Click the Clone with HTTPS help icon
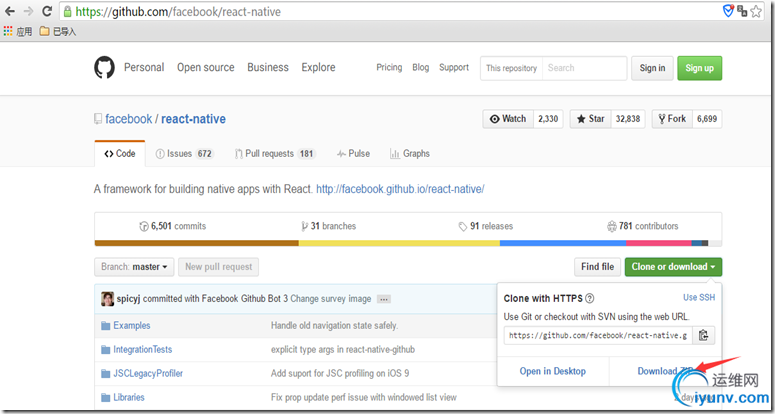Image resolution: width=775 pixels, height=414 pixels. click(590, 298)
